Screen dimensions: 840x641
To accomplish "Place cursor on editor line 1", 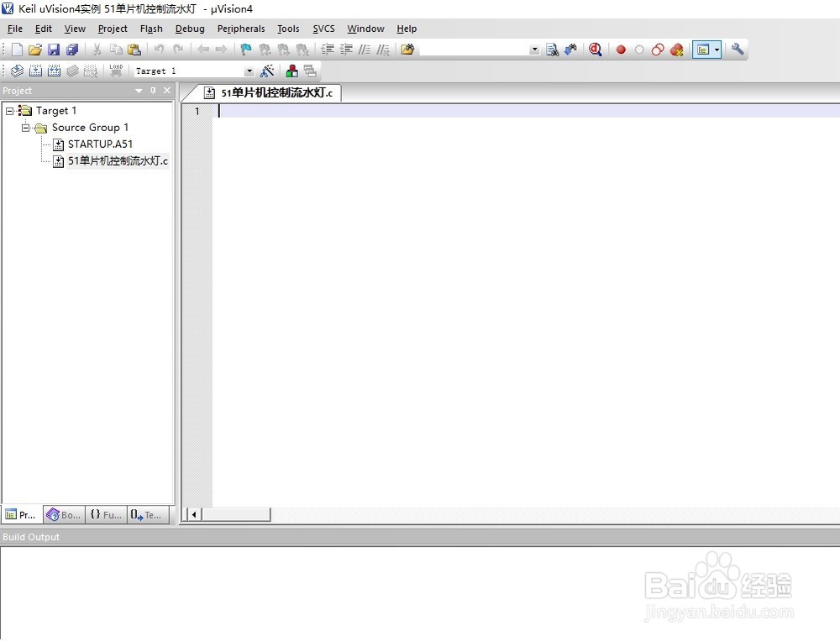I will coord(528,111).
